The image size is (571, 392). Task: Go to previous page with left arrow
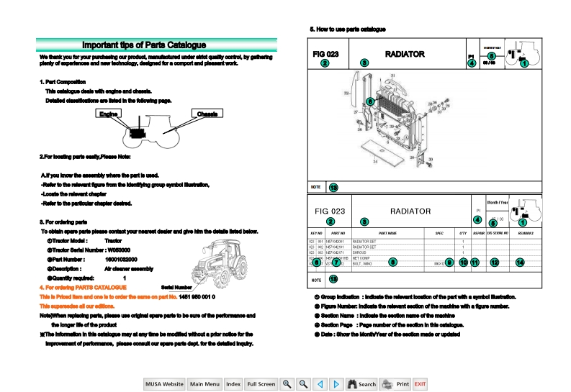(x=320, y=384)
